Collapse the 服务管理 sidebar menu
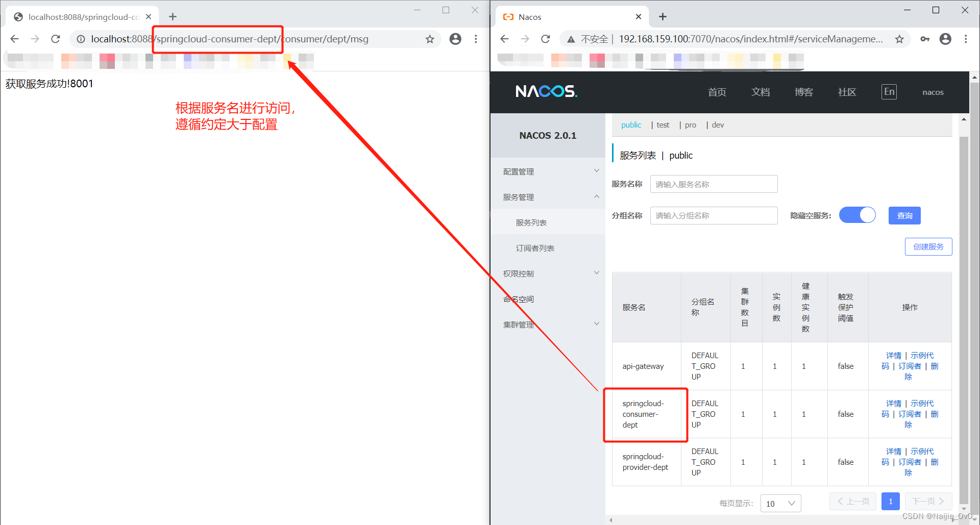The image size is (980, 525). (548, 197)
